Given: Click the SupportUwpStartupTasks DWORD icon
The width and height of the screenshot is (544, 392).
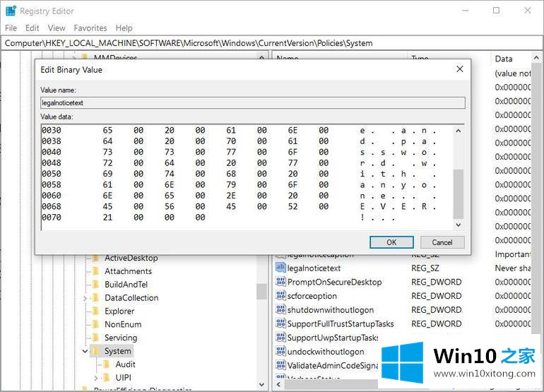Looking at the screenshot, I should click(280, 337).
